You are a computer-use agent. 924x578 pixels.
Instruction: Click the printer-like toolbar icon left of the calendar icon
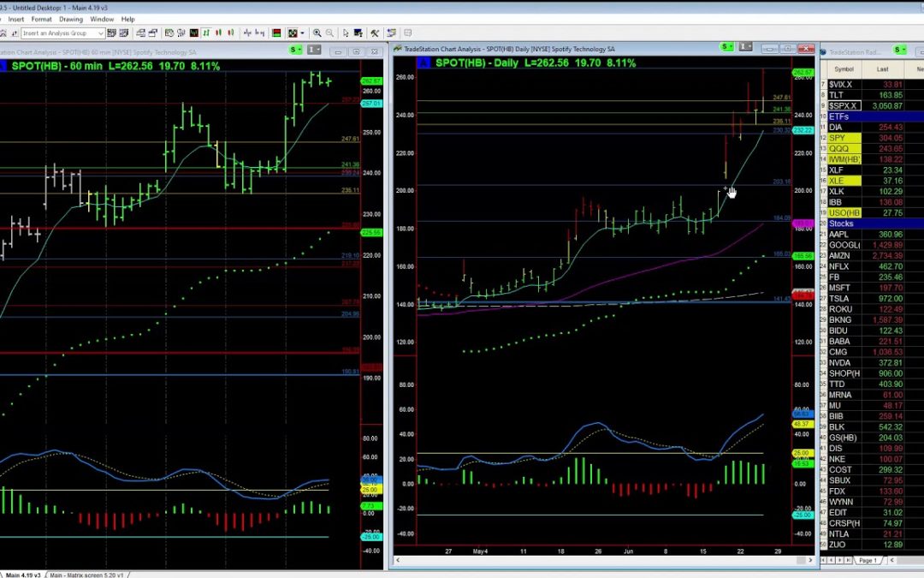[x=152, y=33]
